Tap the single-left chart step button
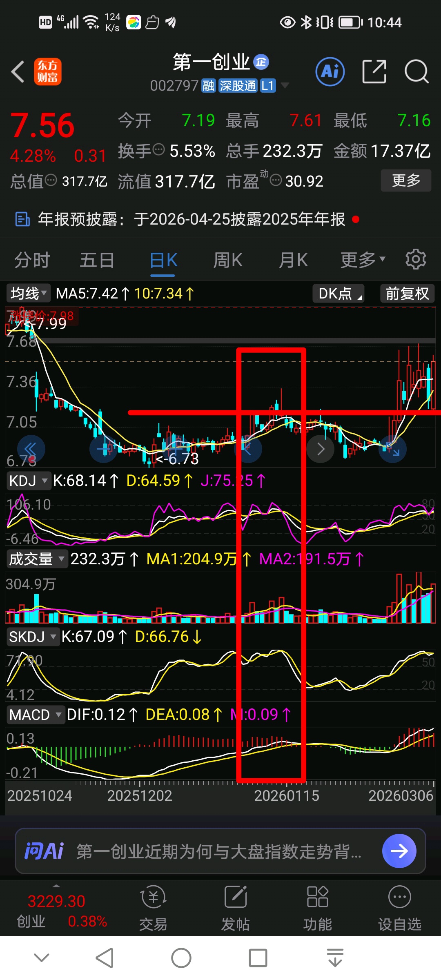This screenshot has width=441, height=980. coord(248,449)
